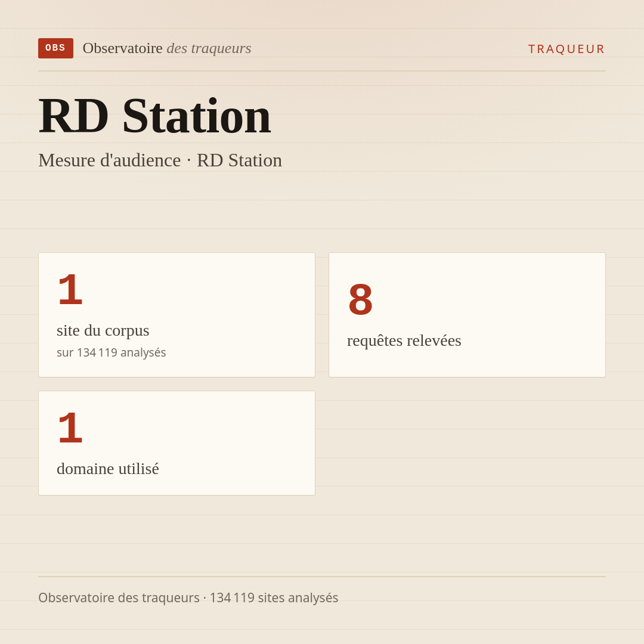Image resolution: width=644 pixels, height=644 pixels.
Task: Click the 'domaine utilisé' label
Action: pos(107,469)
